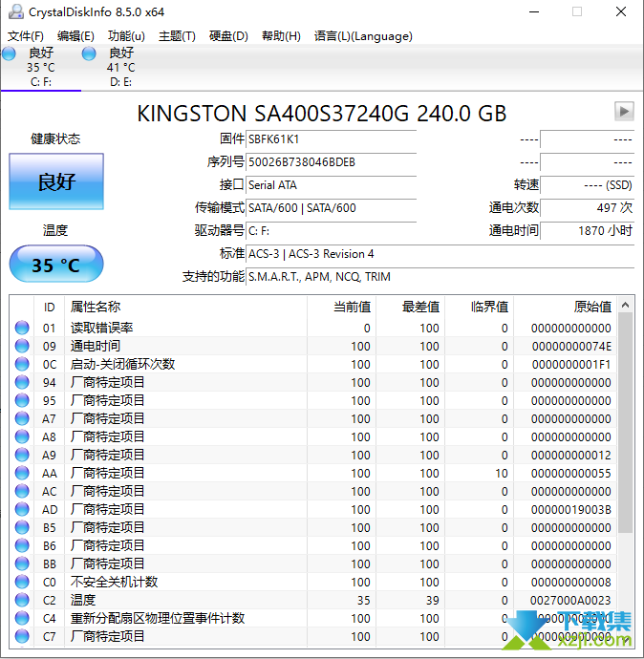644x659 pixels.
Task: Click the status orb for row A8
Action: pyautogui.click(x=22, y=436)
